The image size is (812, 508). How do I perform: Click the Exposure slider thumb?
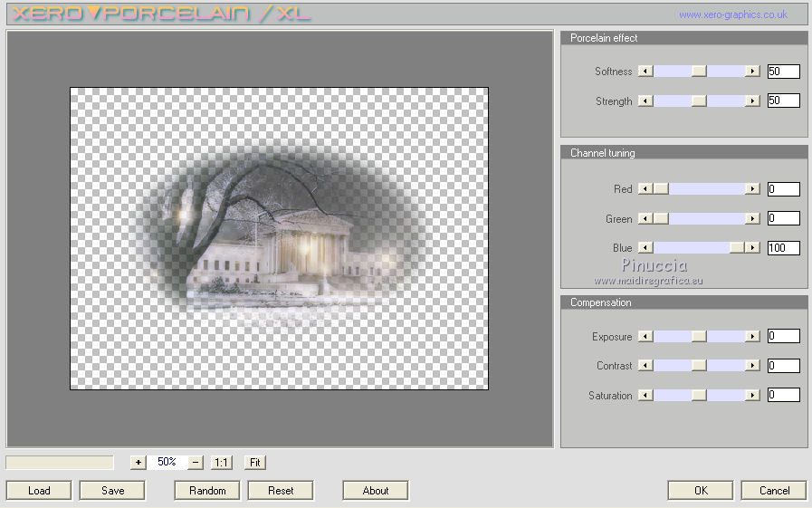699,337
